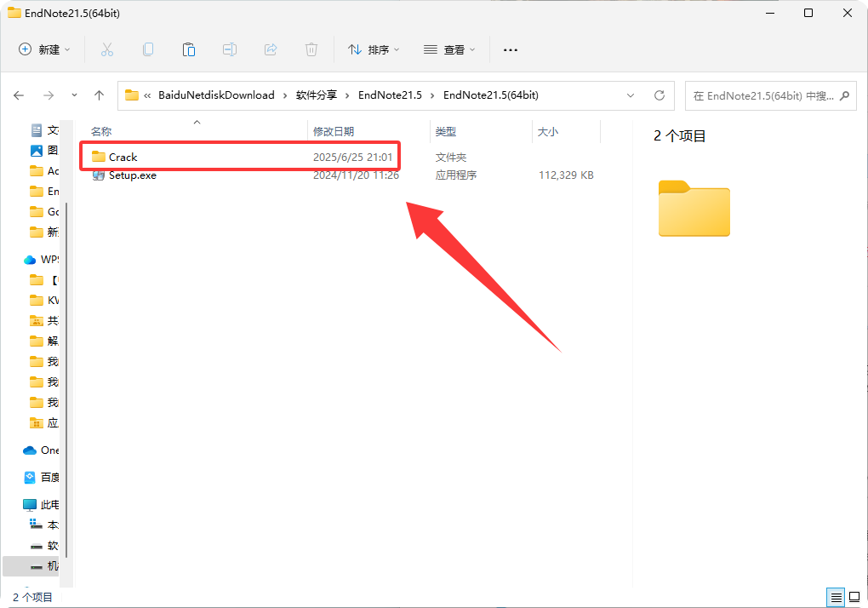Switch to details view icon in status bar
Screen dimensions: 868x608
[836, 597]
